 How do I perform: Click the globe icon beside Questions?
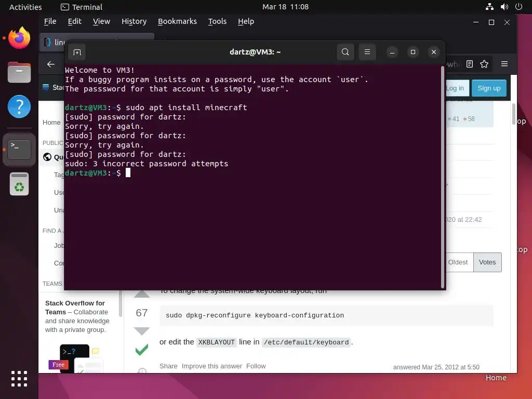click(47, 157)
